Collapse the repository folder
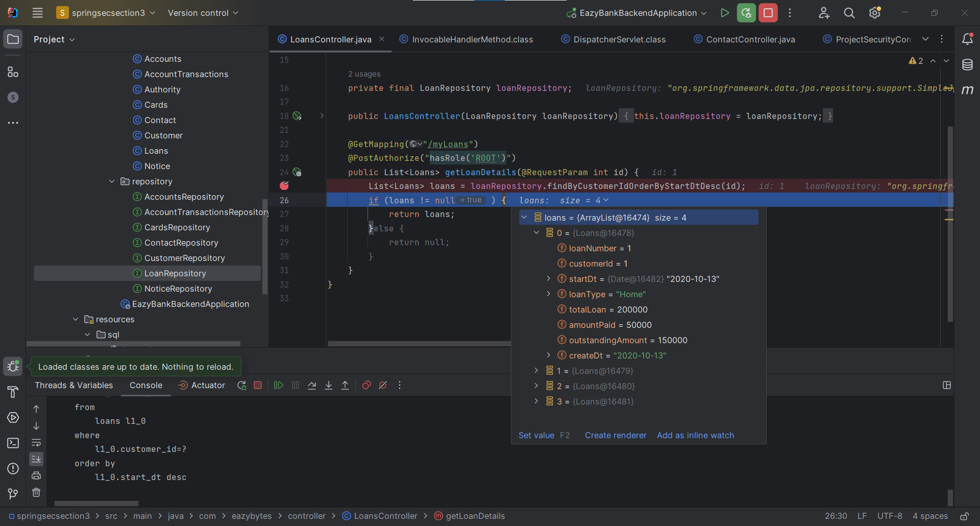Screen dimensions: 980x526 click(x=112, y=181)
